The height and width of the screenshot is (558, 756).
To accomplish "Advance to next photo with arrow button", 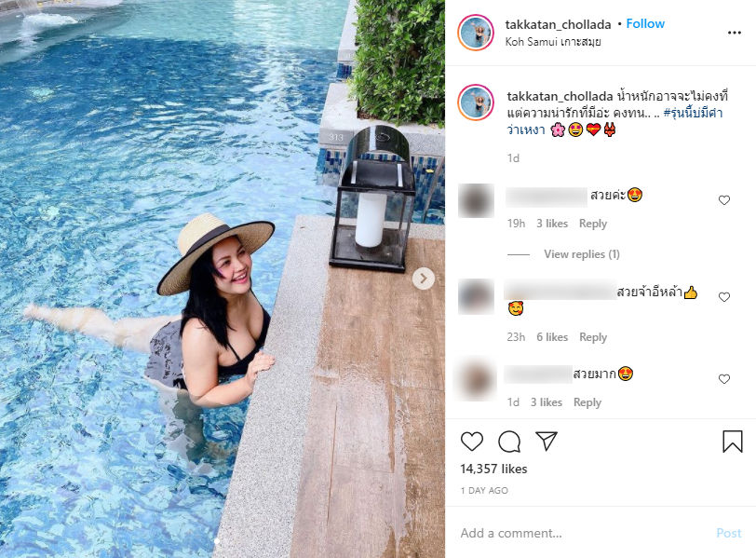I will click(x=424, y=279).
